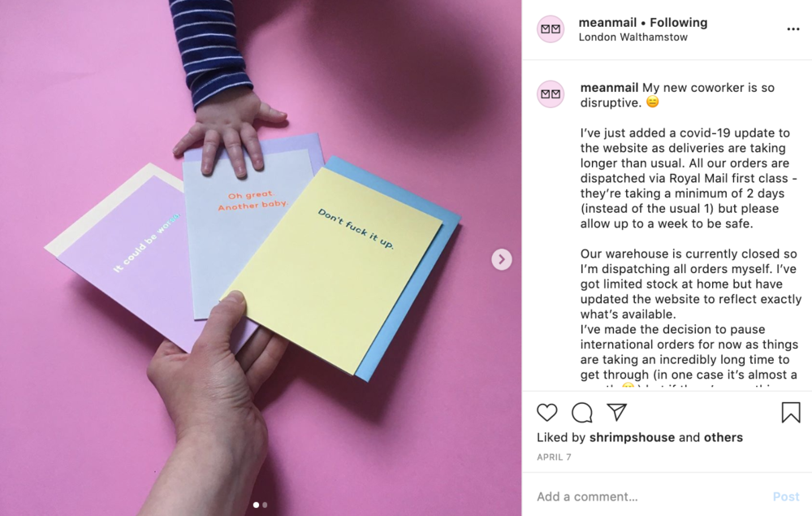Select the first carousel dot indicator

tap(256, 505)
